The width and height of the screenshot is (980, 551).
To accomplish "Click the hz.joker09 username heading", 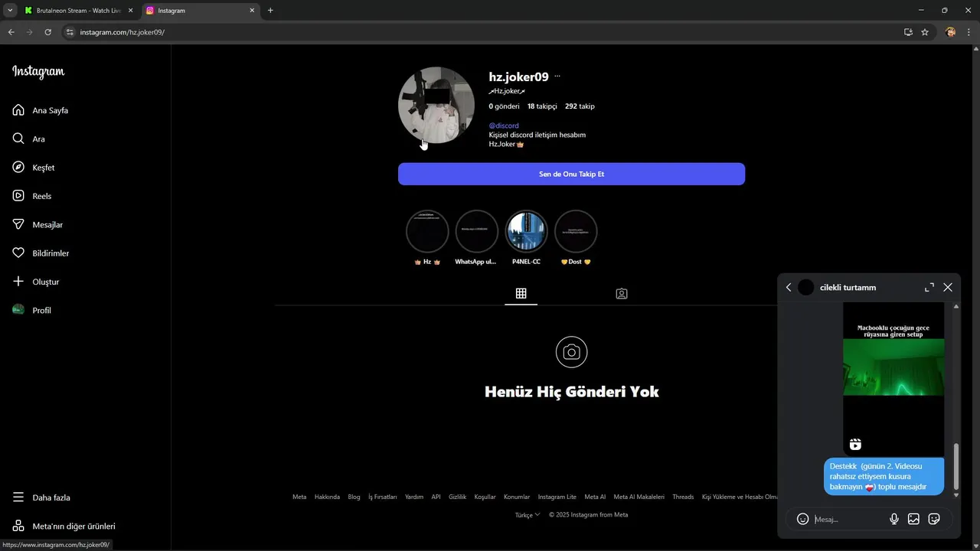I will click(x=518, y=77).
